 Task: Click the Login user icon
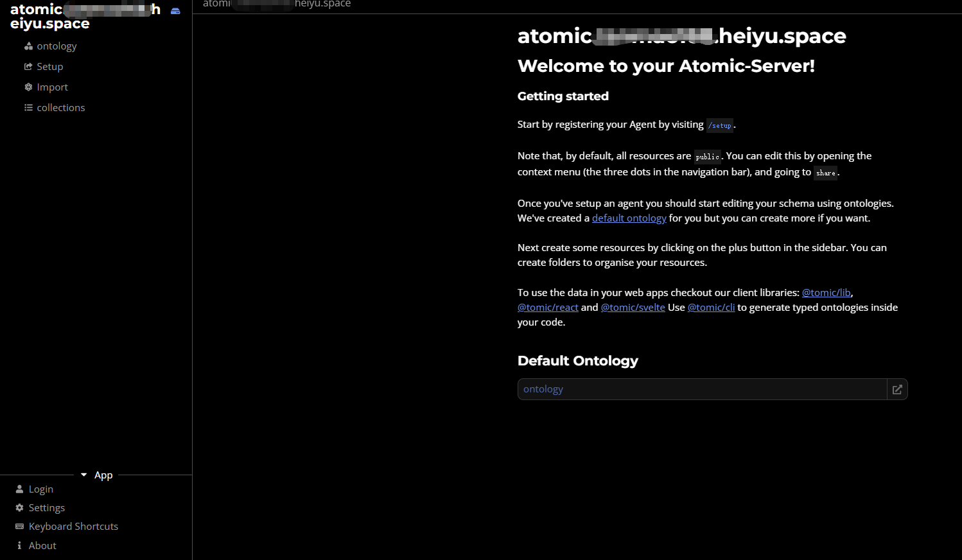point(19,489)
